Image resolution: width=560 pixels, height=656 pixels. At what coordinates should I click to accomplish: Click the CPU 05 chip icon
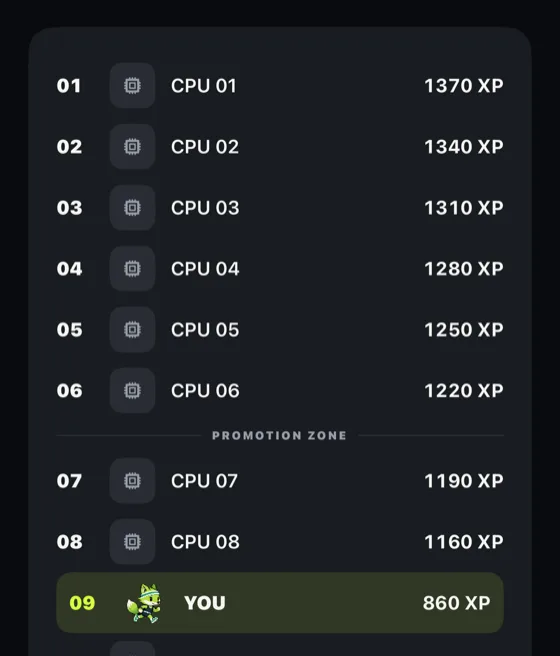tap(132, 330)
